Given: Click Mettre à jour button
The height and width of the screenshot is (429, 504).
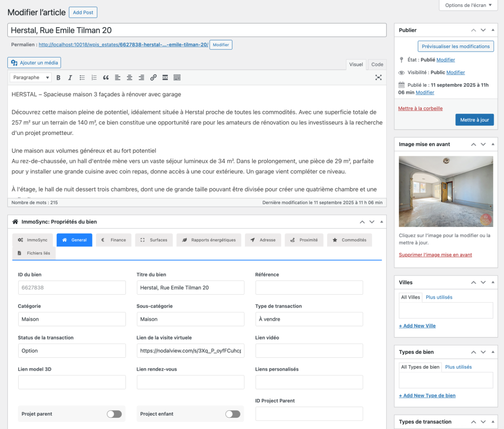Looking at the screenshot, I should click(x=474, y=120).
